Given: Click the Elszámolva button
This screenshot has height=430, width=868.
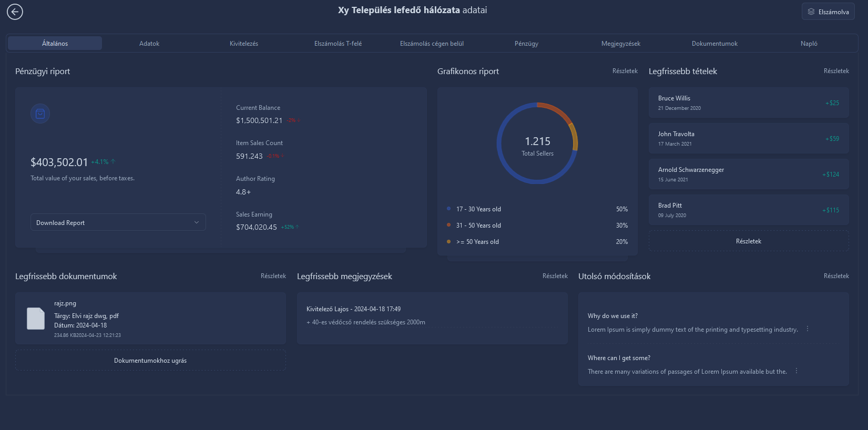Looking at the screenshot, I should click(828, 12).
